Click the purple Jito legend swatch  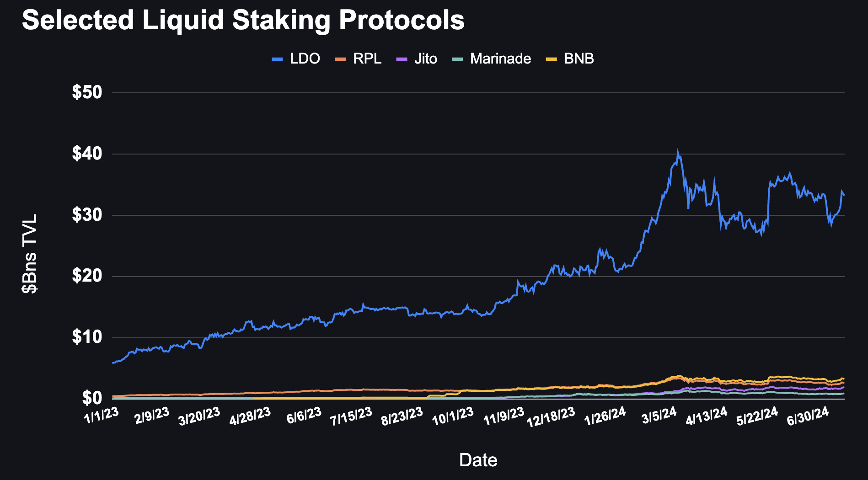(x=401, y=59)
